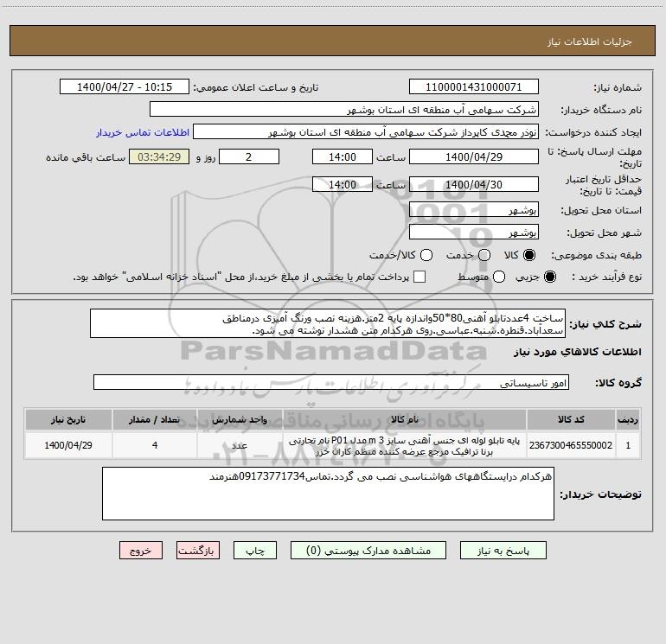Click the نام کالا column header
Screen dimensions: 666x644
[405, 419]
